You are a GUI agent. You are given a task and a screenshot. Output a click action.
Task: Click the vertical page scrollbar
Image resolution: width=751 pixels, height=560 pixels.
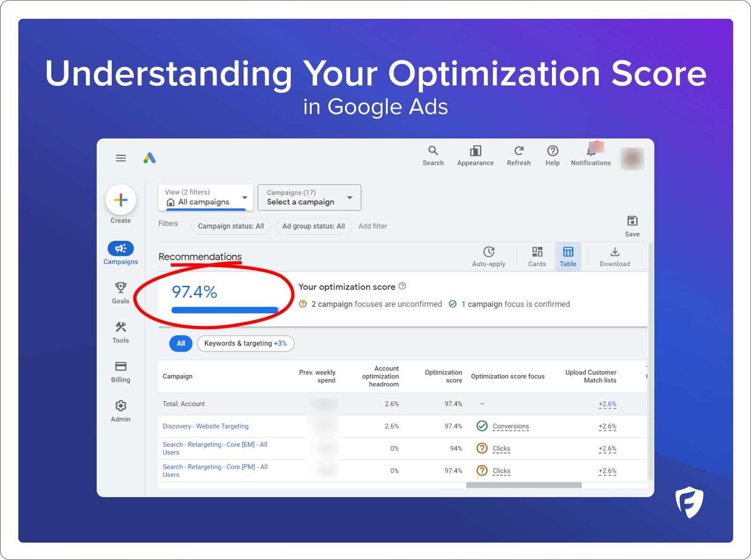click(651, 361)
